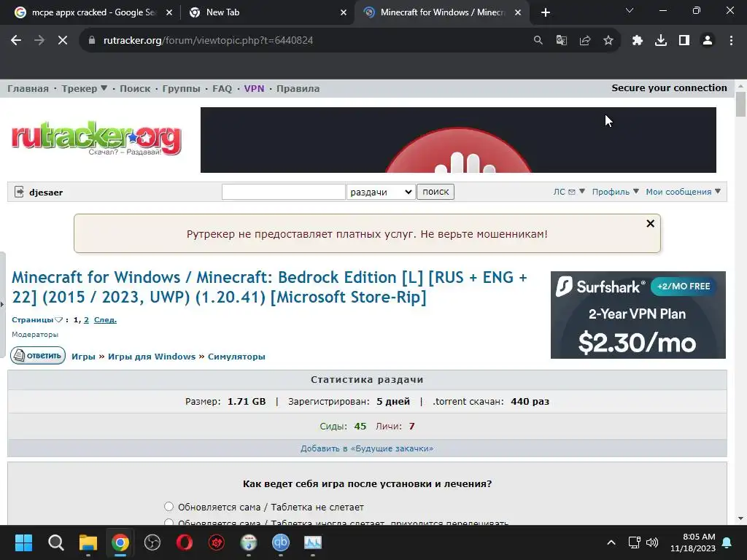Open the Игры для Windows breadcrumb
Screen dimensions: 747x560
pyautogui.click(x=152, y=357)
